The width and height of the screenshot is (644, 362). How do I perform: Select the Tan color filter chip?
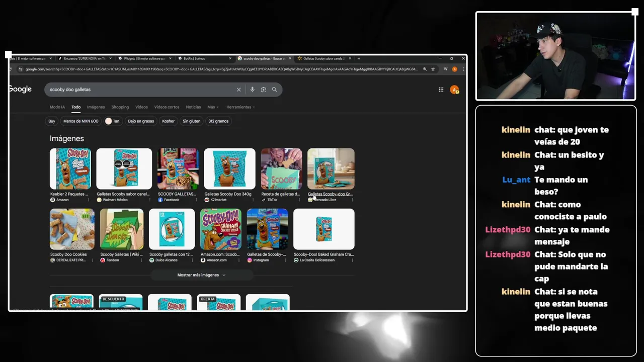point(112,121)
